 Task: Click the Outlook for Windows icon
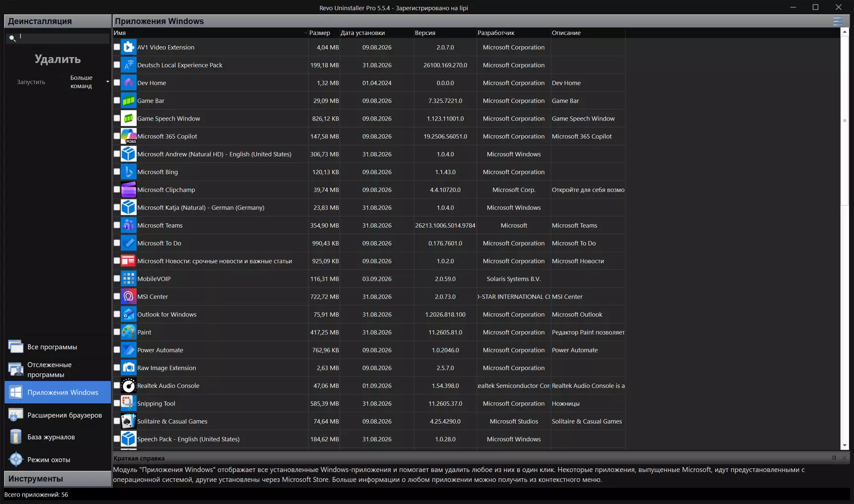click(129, 314)
